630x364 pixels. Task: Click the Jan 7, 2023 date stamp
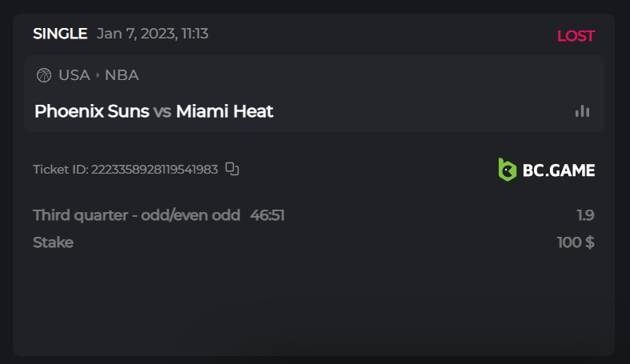point(153,34)
